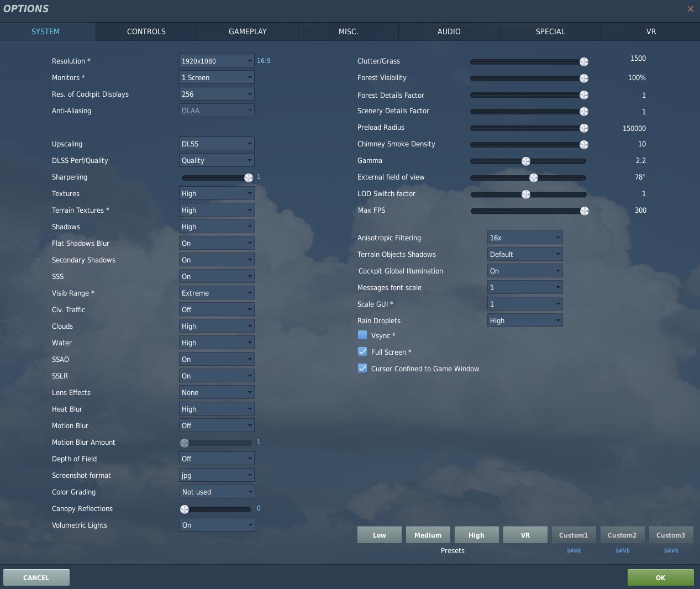Enable the Vsync checkbox
Viewport: 700px width, 589px height.
[362, 335]
